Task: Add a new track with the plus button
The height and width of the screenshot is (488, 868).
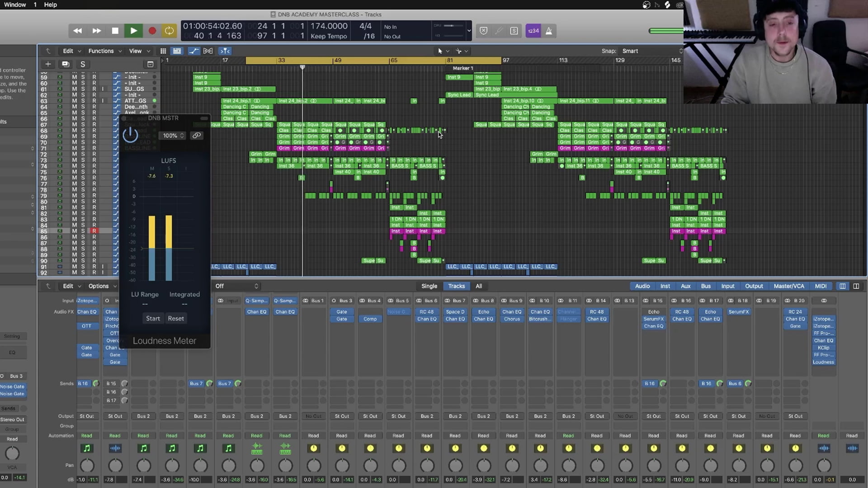Action: tap(48, 64)
